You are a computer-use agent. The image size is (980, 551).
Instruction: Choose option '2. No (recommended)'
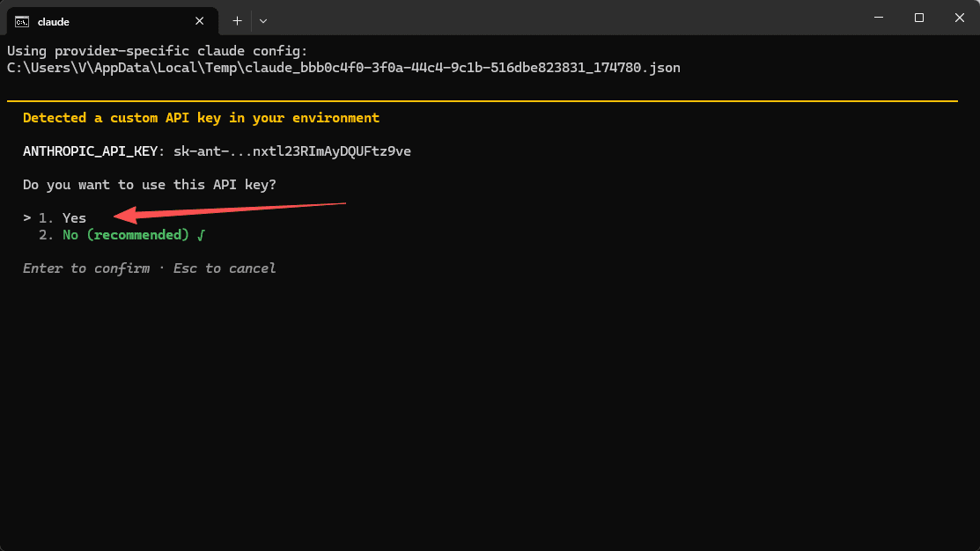pos(122,235)
